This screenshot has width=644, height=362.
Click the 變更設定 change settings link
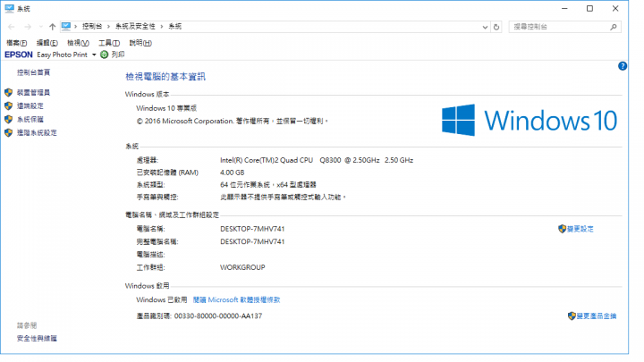(x=580, y=229)
